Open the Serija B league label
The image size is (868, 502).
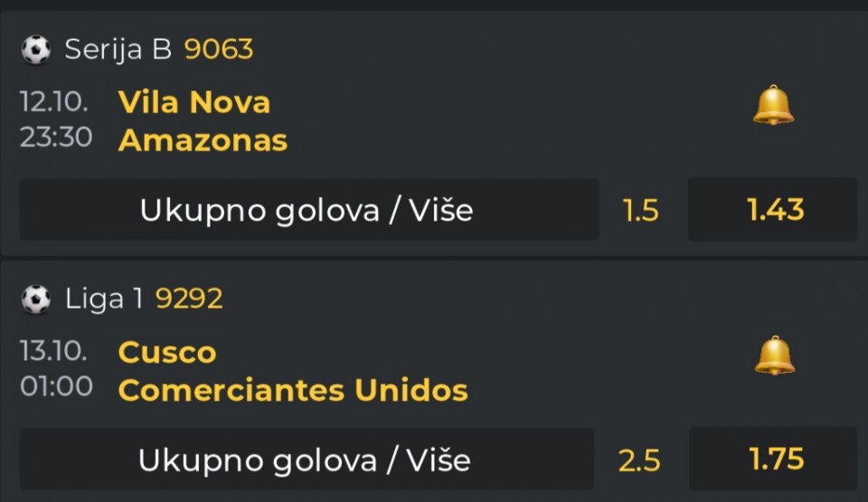118,50
